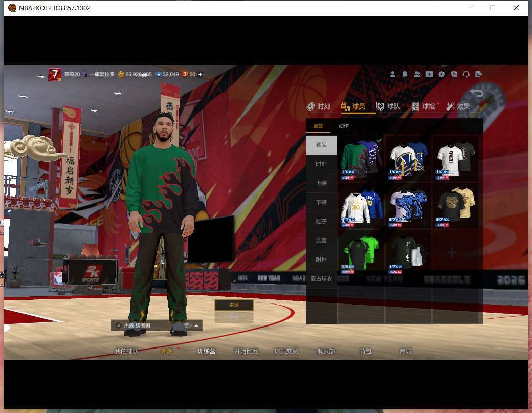
Task: Open the friends icon with two people
Action: (x=417, y=74)
